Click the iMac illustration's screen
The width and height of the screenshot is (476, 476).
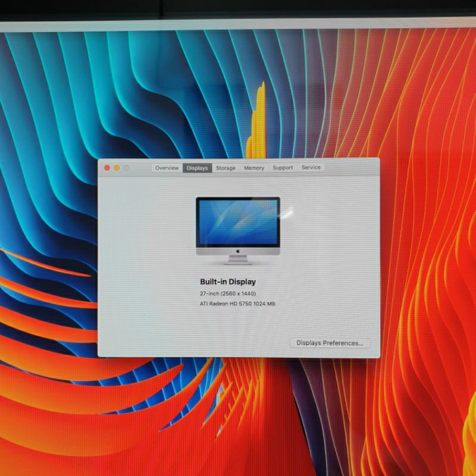coord(238,221)
